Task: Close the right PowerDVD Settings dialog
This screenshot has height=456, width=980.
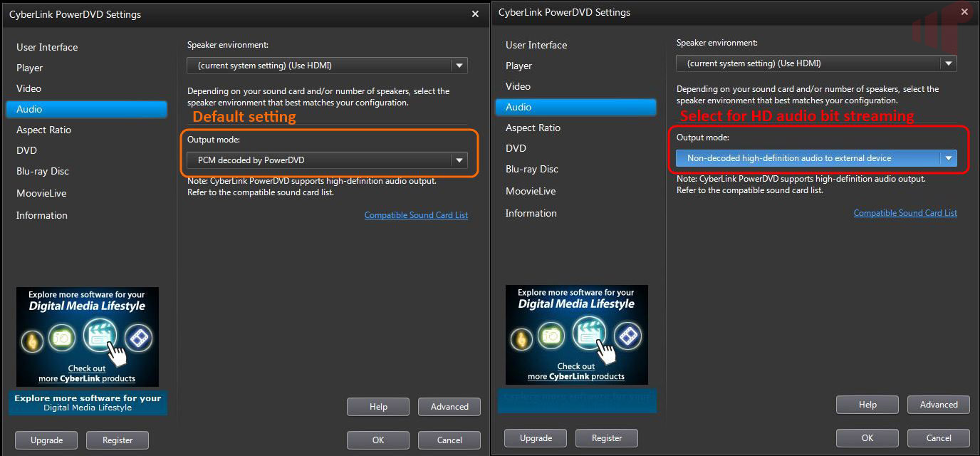Action: pyautogui.click(x=964, y=12)
